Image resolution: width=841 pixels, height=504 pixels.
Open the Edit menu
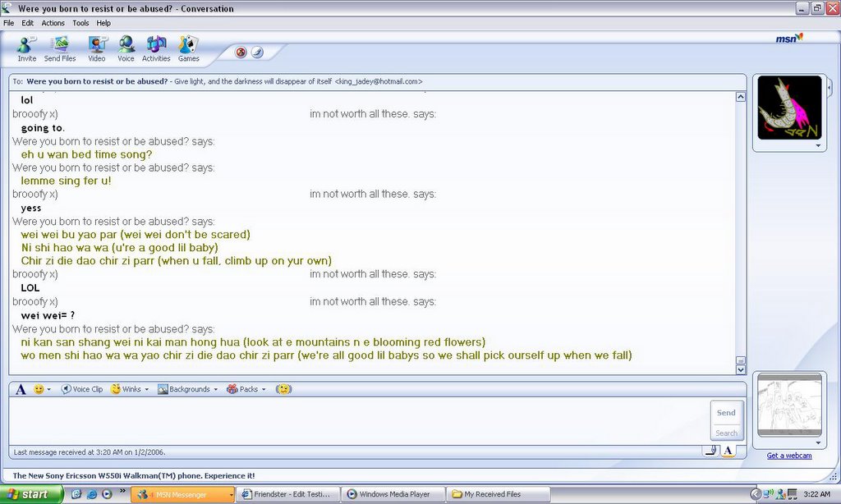27,23
